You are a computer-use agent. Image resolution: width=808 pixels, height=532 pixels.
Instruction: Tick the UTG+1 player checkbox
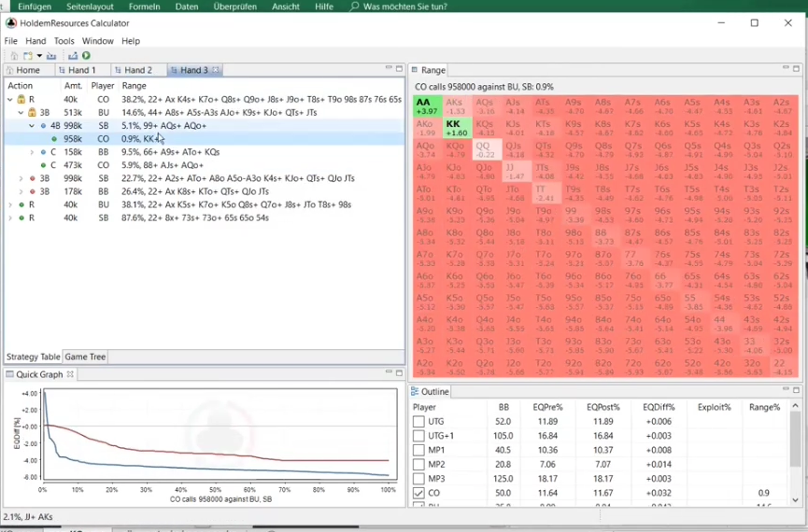(418, 436)
